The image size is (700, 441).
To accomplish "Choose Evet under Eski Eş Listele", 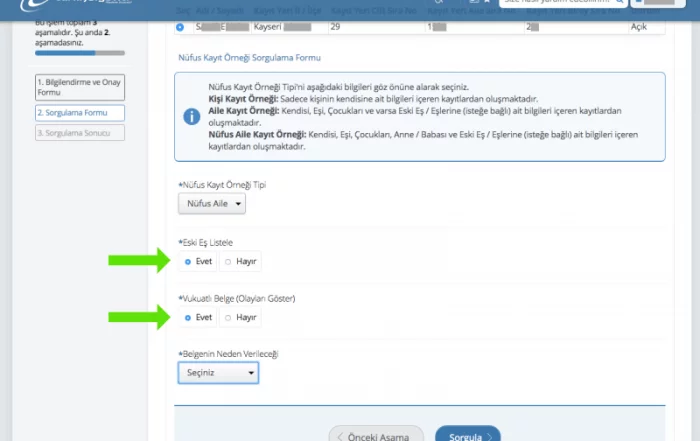I will tap(198, 262).
